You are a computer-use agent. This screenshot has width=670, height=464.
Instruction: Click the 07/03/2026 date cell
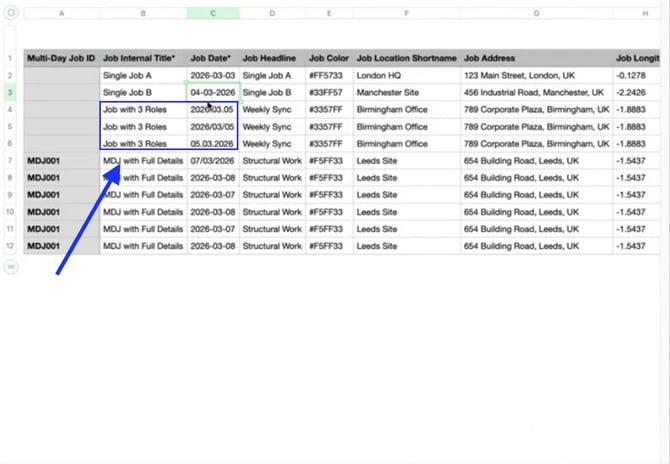[x=212, y=161]
